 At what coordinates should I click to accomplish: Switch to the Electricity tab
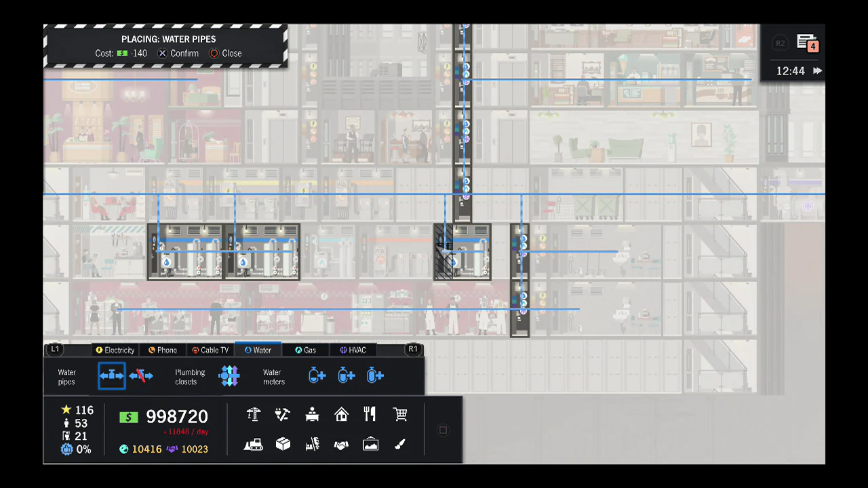pos(115,350)
